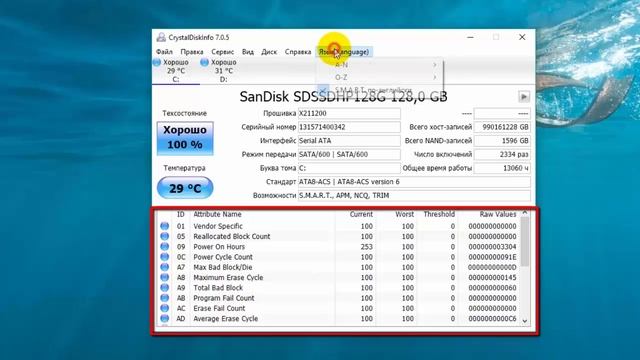Click status orb for Max Bad Block/Die

coord(164,267)
